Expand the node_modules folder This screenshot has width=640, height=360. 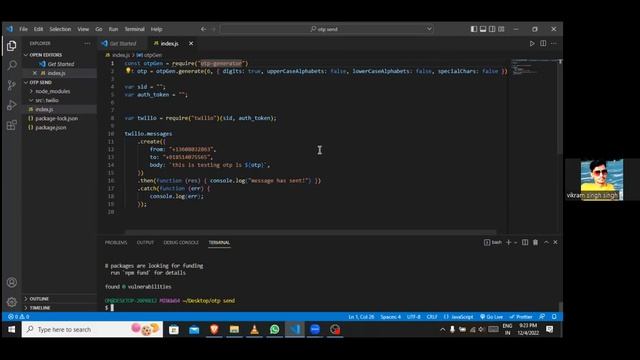click(x=53, y=91)
